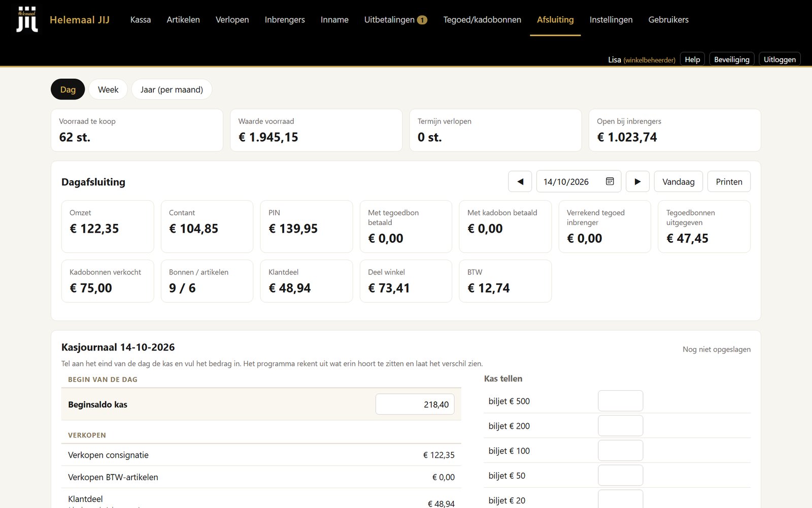Click the biljet € 50 count field
The height and width of the screenshot is (508, 812).
click(x=620, y=475)
